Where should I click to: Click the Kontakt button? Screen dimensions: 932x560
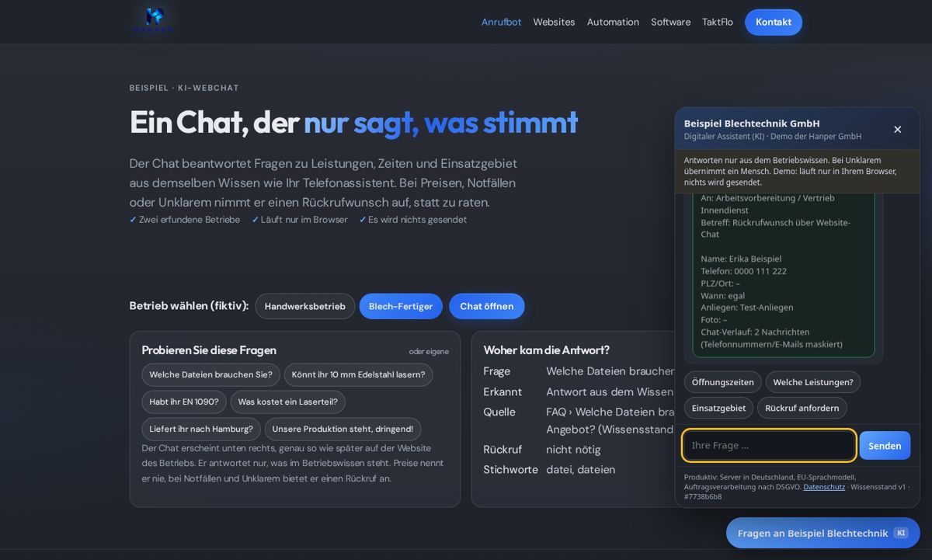774,22
